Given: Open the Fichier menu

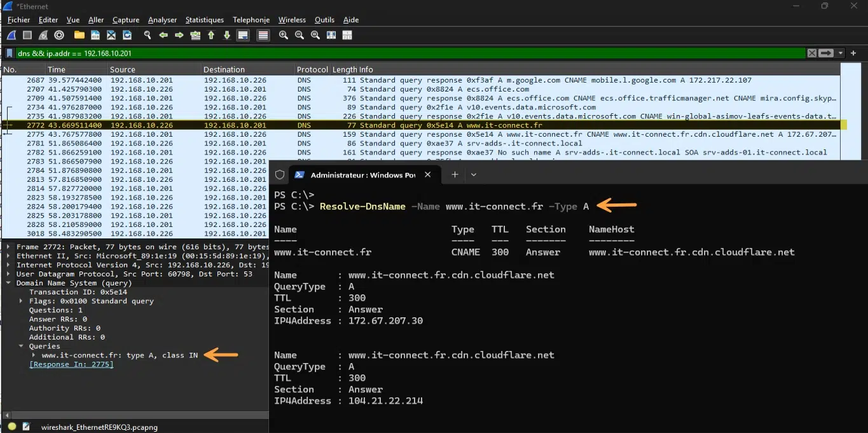Looking at the screenshot, I should pyautogui.click(x=19, y=20).
